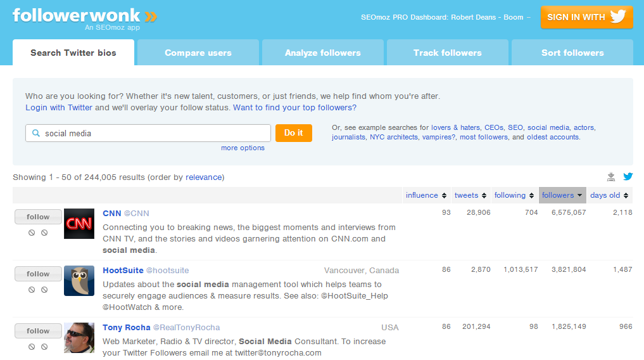Open NYC architects example search
The height and width of the screenshot is (360, 644).
[393, 138]
